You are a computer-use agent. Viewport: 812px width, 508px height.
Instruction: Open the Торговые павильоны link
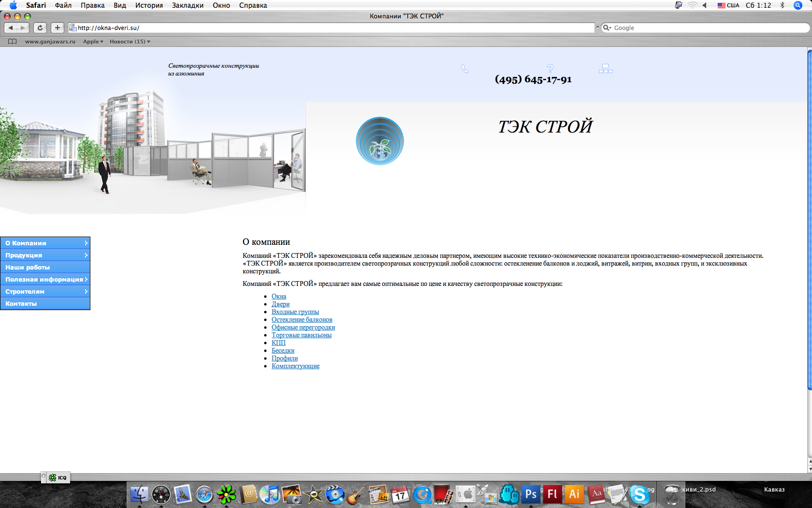click(302, 335)
